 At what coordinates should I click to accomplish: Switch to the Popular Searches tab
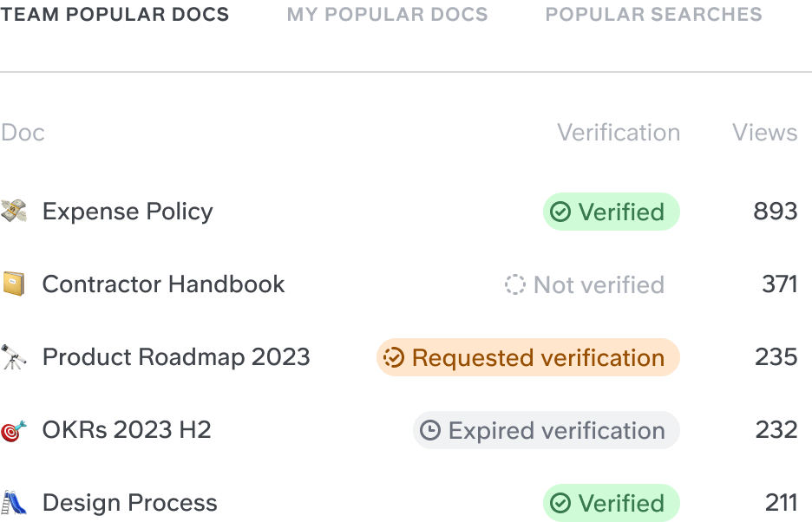(x=655, y=14)
